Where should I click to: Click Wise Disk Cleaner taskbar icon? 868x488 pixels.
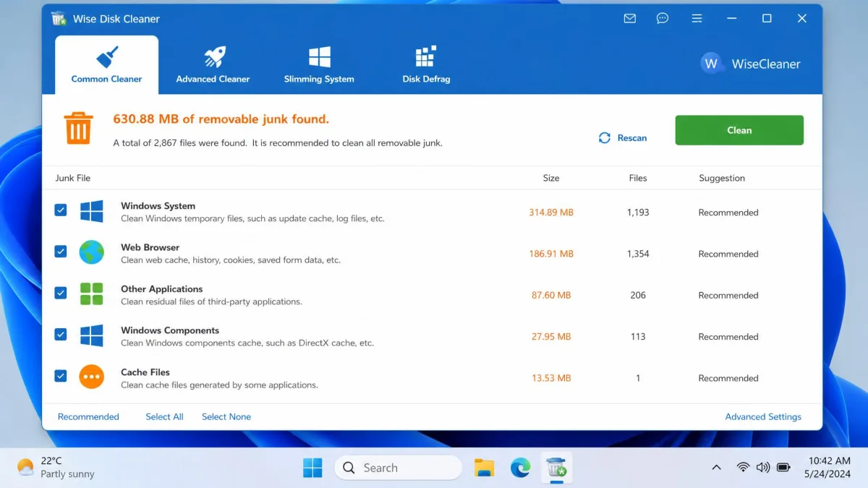coord(556,468)
